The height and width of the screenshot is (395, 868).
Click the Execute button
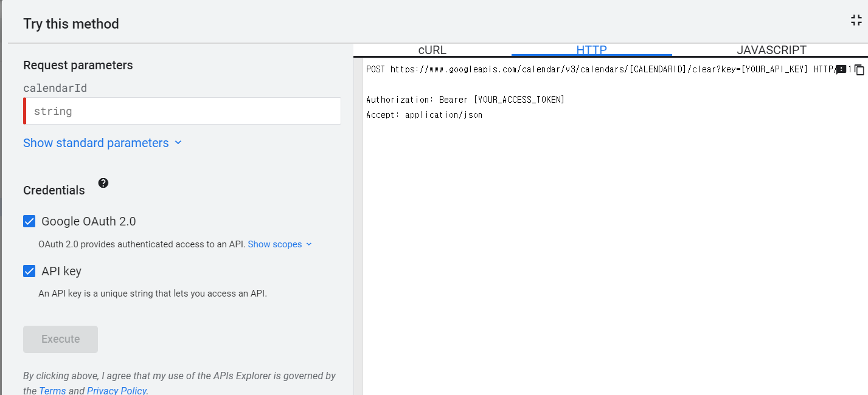click(x=60, y=339)
